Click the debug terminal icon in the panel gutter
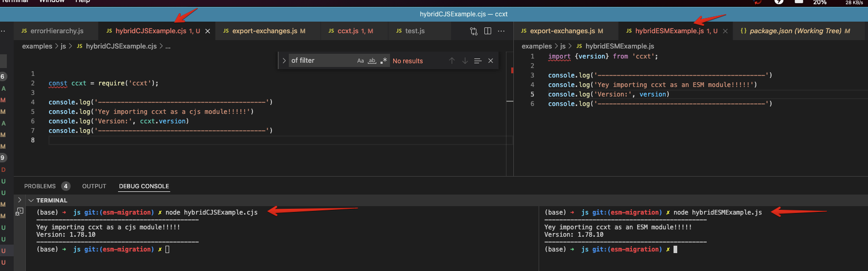The height and width of the screenshot is (271, 868). pyautogui.click(x=19, y=212)
